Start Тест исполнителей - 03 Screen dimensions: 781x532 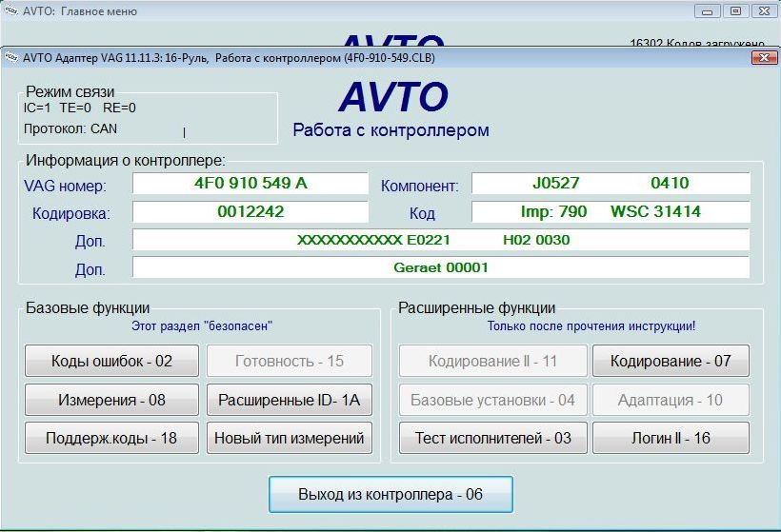pos(493,438)
